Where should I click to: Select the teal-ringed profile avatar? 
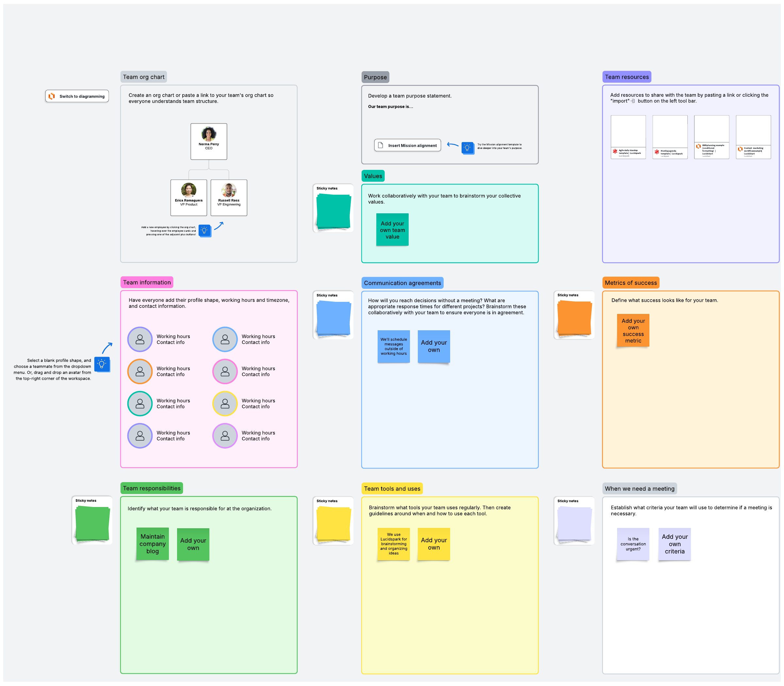(140, 403)
